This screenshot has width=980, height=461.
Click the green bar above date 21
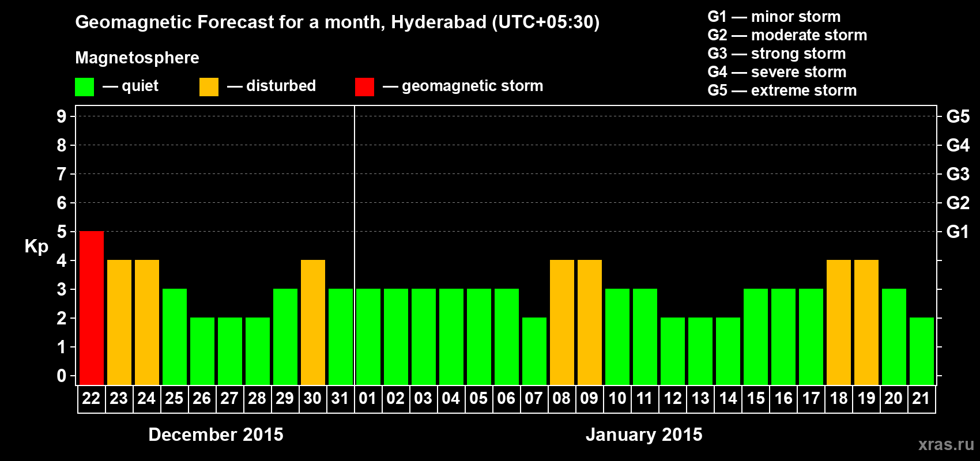click(x=922, y=352)
